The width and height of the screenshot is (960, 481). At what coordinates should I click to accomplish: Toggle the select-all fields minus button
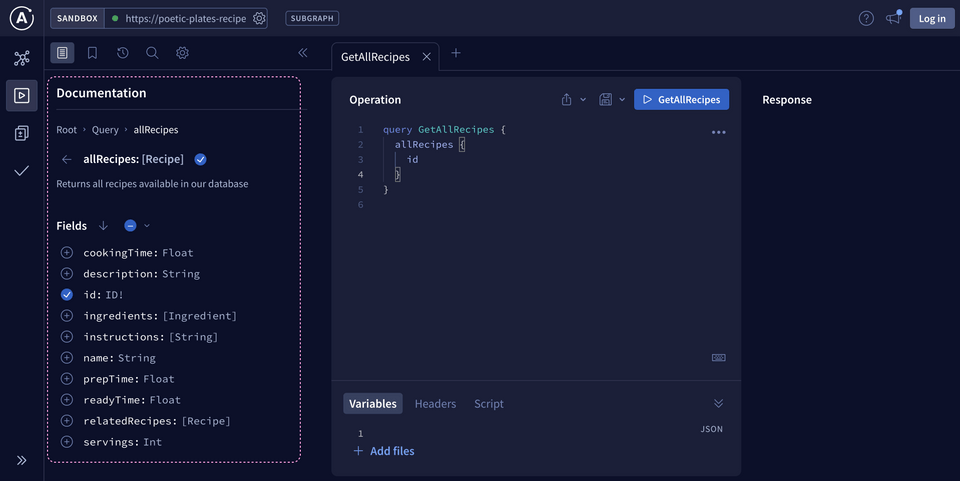(x=130, y=226)
